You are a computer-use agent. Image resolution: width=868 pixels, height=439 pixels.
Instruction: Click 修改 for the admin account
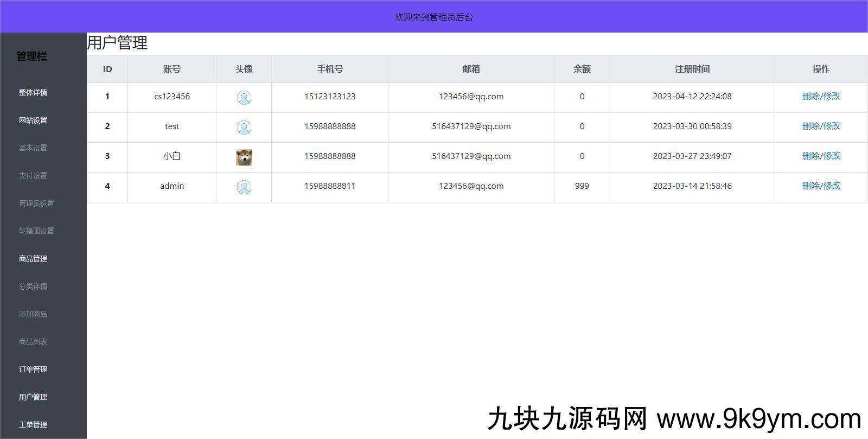click(x=832, y=186)
